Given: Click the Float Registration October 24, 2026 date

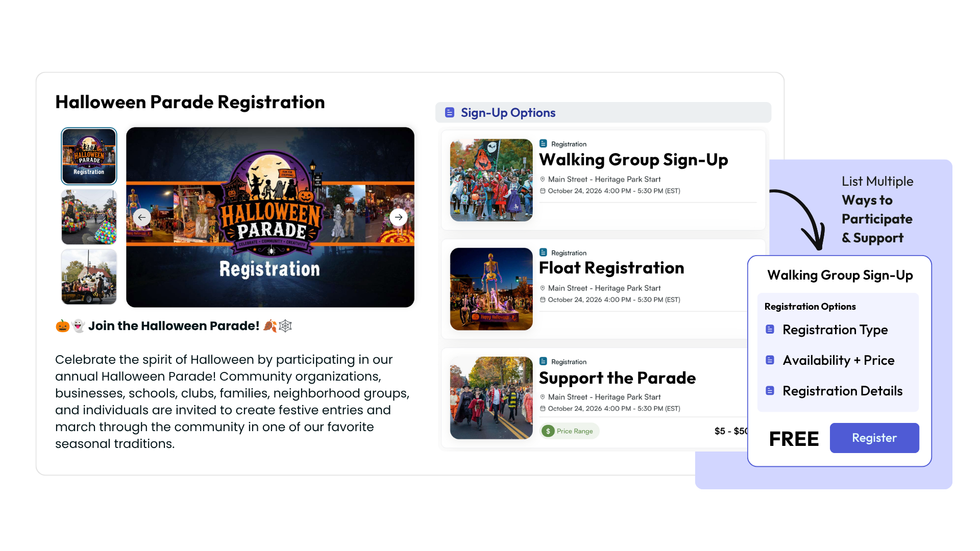Looking at the screenshot, I should pyautogui.click(x=614, y=300).
